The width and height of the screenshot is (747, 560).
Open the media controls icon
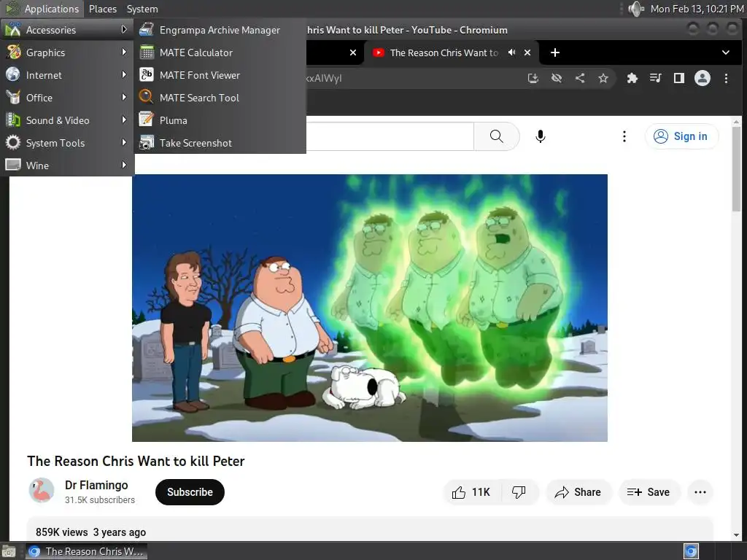(x=656, y=78)
